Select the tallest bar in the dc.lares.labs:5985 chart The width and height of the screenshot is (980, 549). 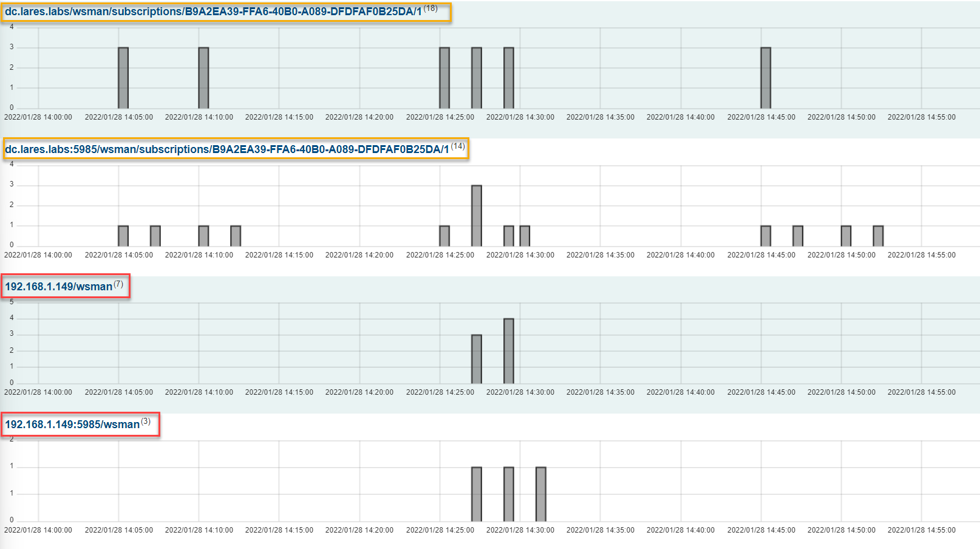pos(477,216)
